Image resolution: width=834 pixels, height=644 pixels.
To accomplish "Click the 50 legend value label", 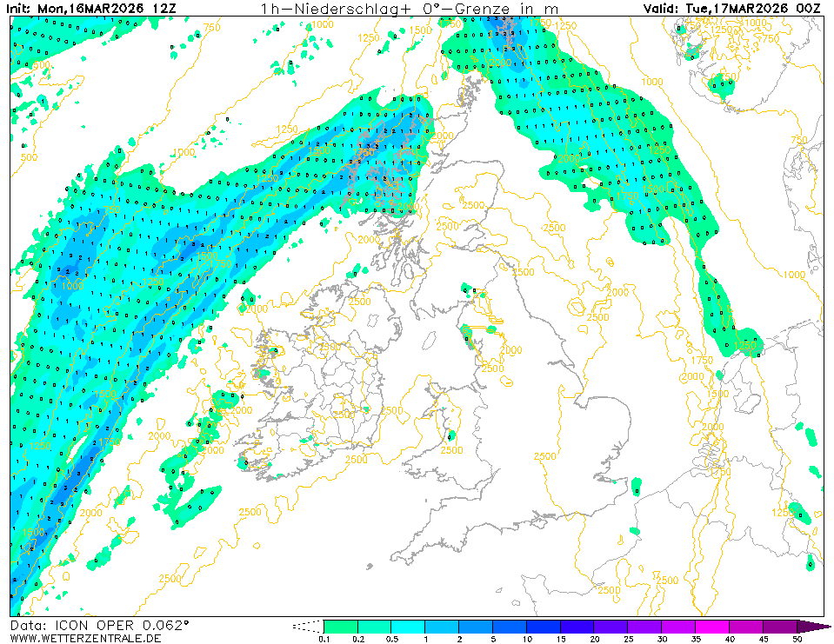I will point(797,639).
